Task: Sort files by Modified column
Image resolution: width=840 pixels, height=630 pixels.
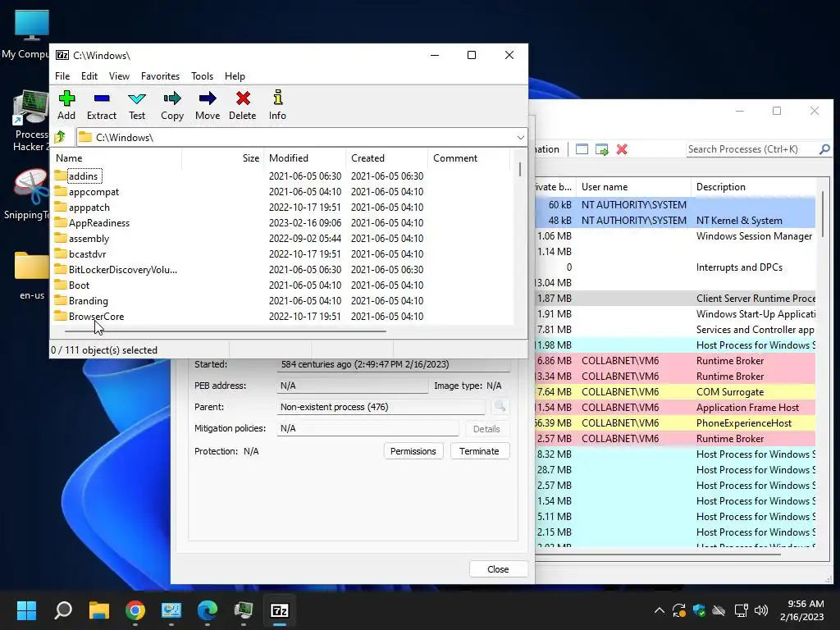Action: (x=305, y=158)
